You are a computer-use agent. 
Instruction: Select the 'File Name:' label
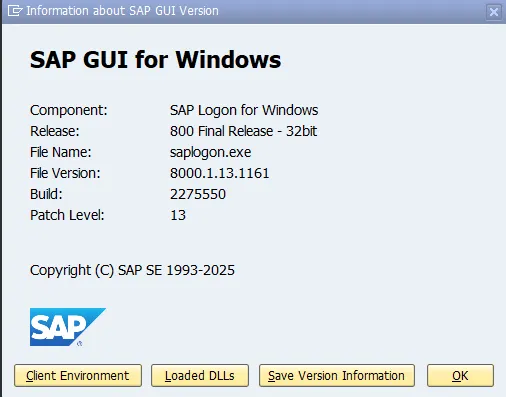(x=61, y=152)
